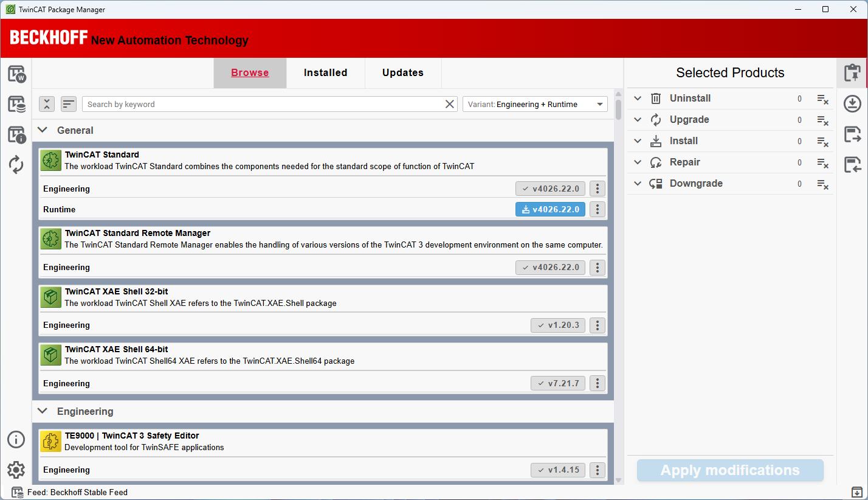
Task: Clear the Install selection list
Action: tap(822, 141)
